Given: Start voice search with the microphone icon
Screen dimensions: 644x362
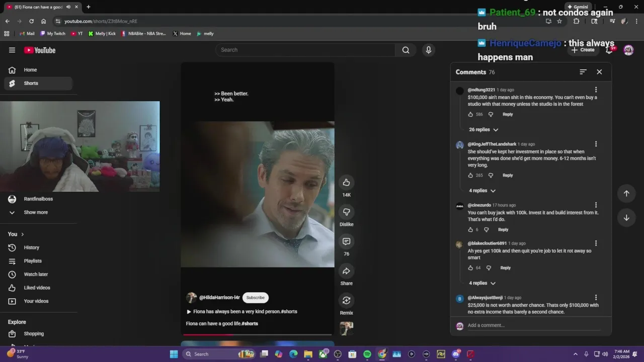Looking at the screenshot, I should click(x=429, y=50).
